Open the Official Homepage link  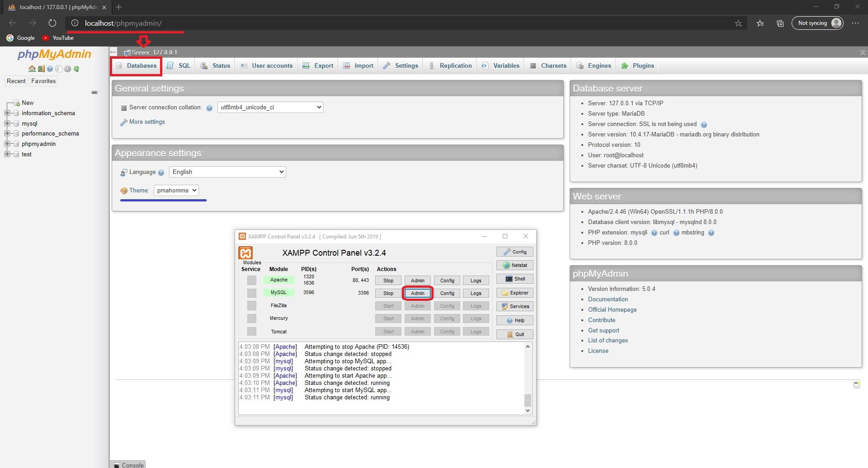(x=612, y=309)
